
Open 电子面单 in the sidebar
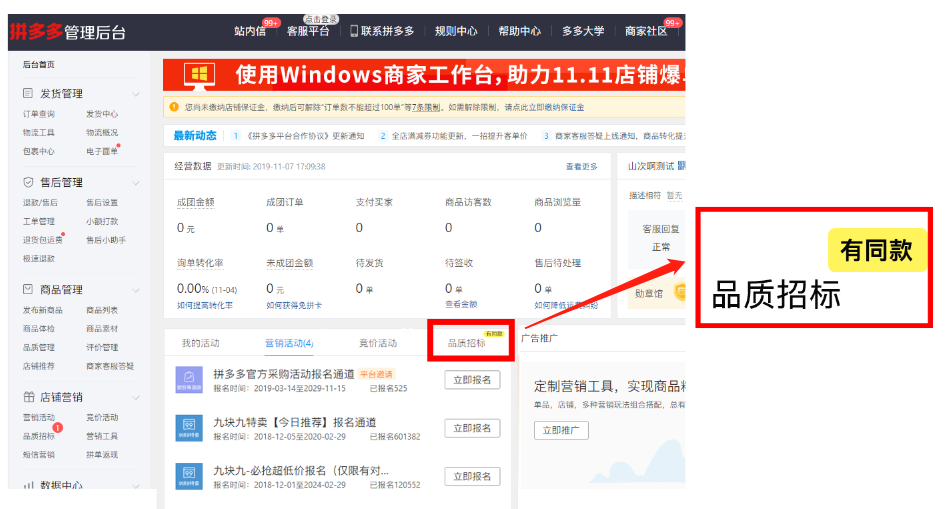[x=102, y=151]
